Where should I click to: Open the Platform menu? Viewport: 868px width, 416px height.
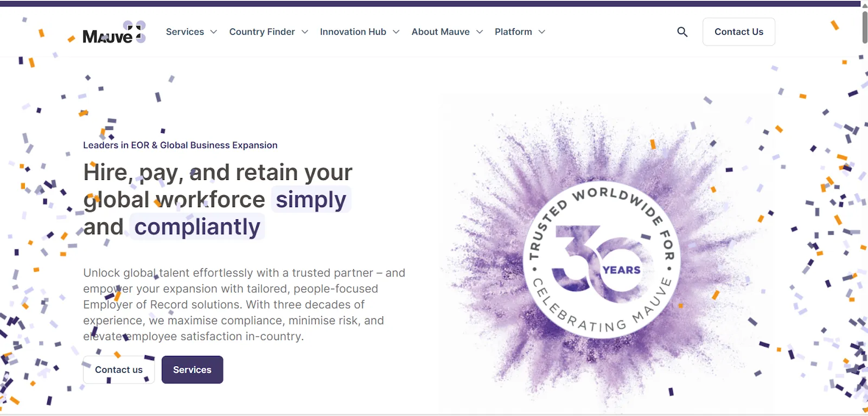click(513, 32)
